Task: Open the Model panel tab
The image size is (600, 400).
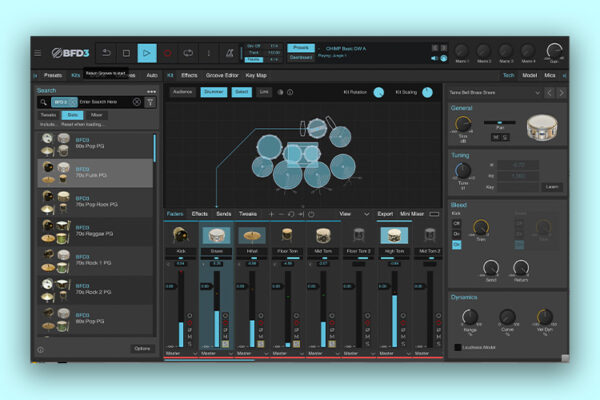Action: [530, 75]
